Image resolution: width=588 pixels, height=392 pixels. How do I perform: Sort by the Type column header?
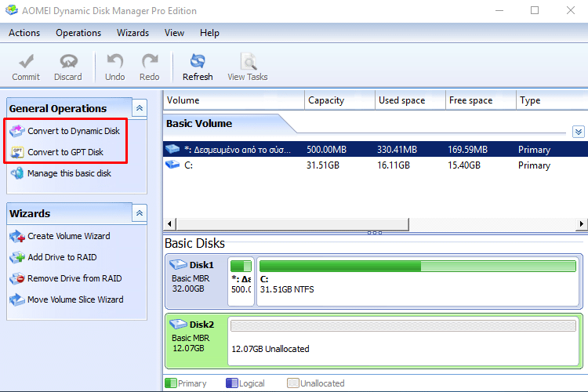pyautogui.click(x=552, y=100)
